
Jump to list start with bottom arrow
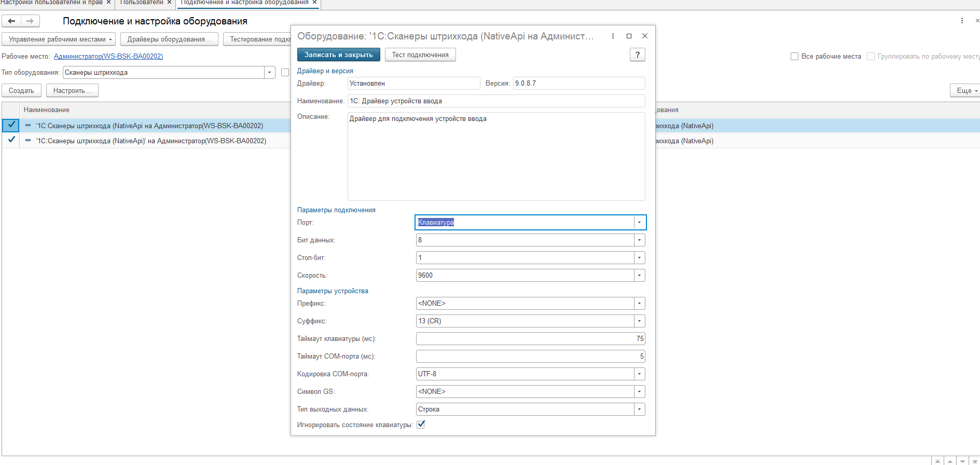click(937, 461)
